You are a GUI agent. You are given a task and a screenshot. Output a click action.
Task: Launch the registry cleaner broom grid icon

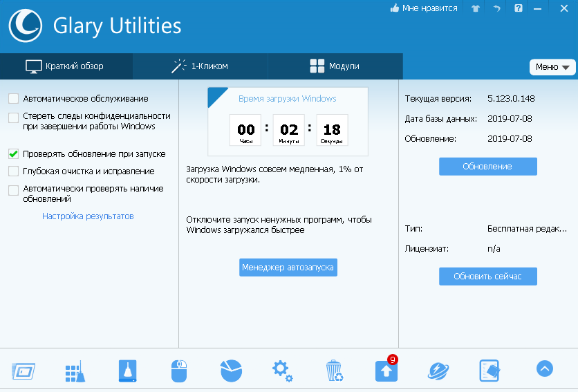pyautogui.click(x=75, y=371)
